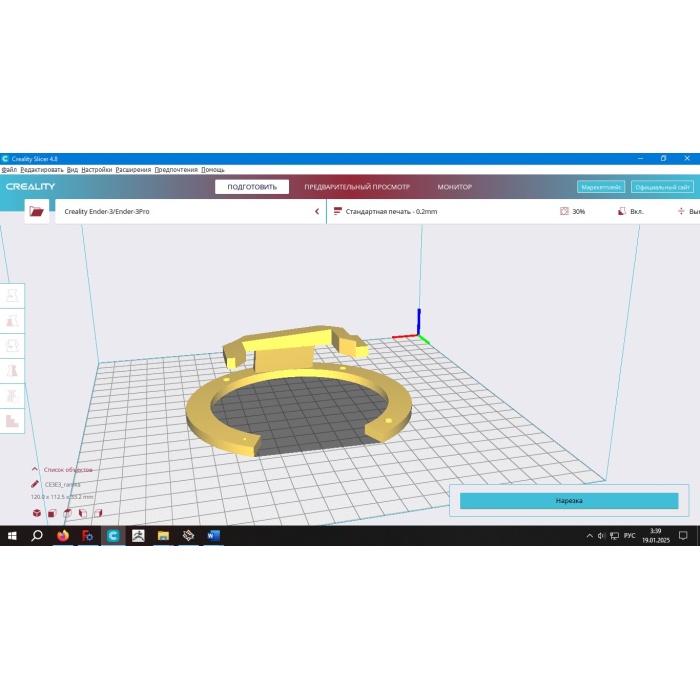Open Word from the taskbar
Viewport: 700px width, 700px height.
point(213,535)
